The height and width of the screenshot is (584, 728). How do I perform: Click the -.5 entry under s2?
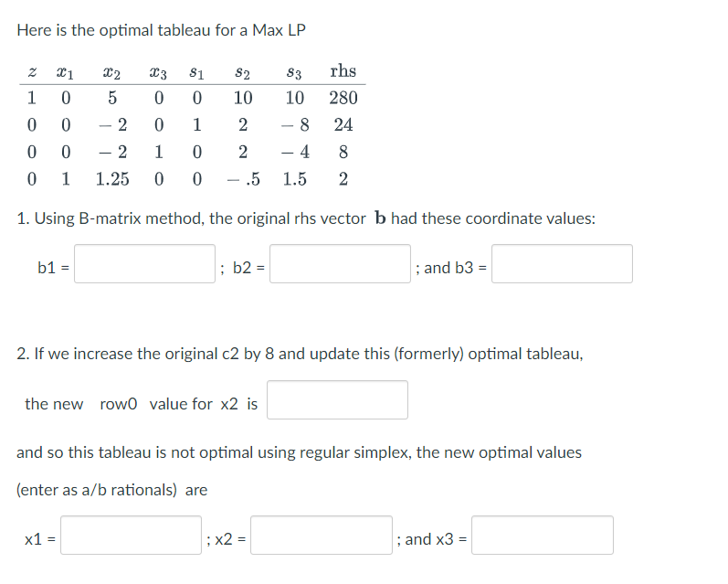(243, 179)
